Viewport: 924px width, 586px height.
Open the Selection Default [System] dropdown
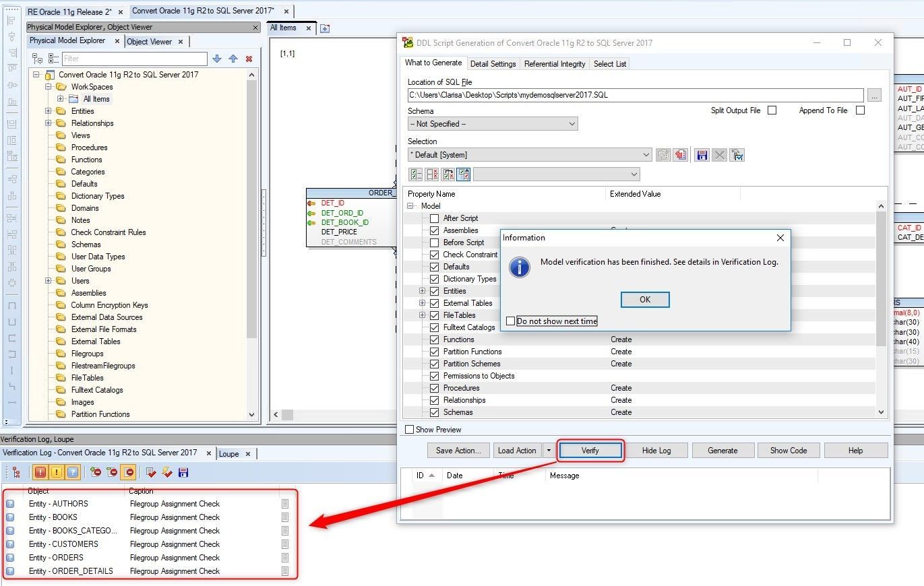(x=530, y=155)
